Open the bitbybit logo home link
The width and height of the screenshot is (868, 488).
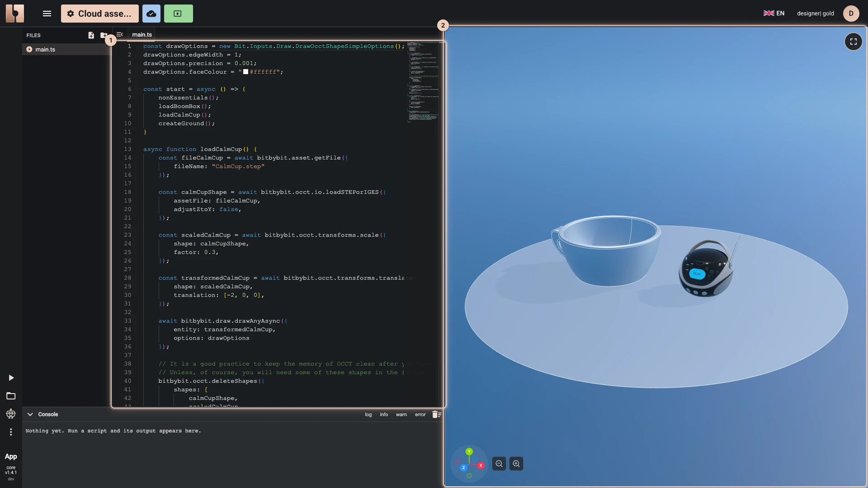click(x=15, y=14)
